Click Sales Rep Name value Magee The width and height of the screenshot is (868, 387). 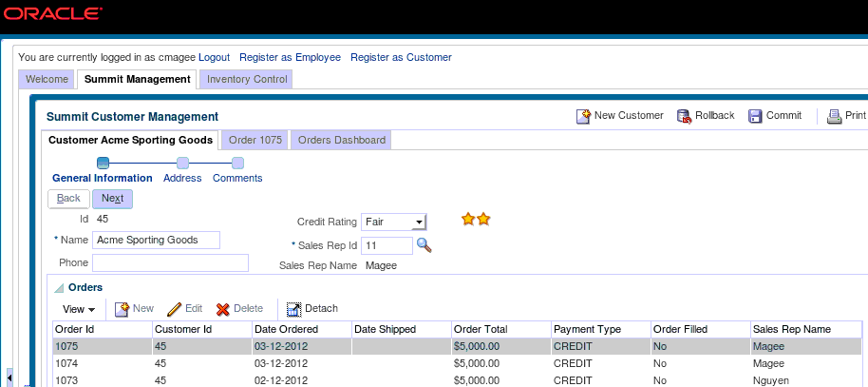click(382, 265)
